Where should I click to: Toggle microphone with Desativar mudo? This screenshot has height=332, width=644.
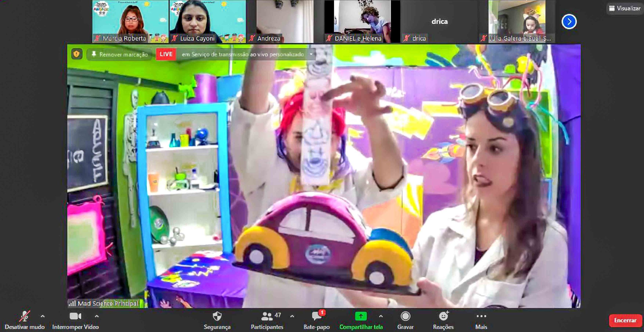pos(24,316)
